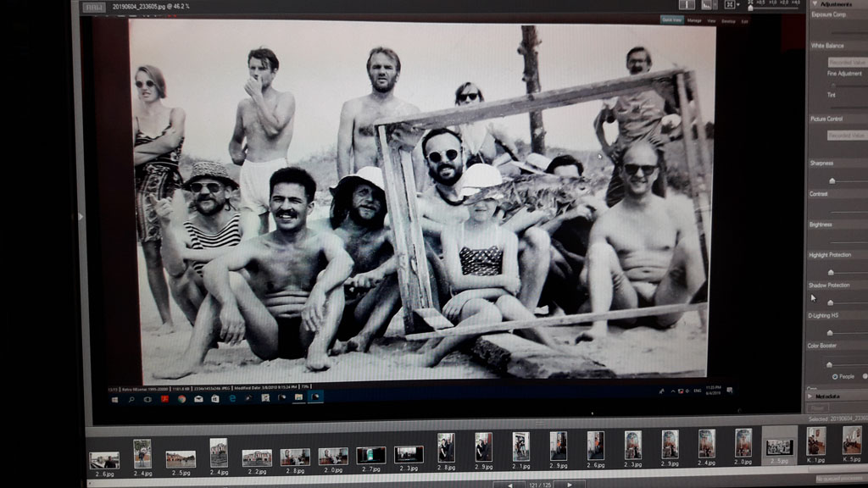Open the dropdown next to the histogram icon
This screenshot has height=488, width=868.
[x=715, y=5]
